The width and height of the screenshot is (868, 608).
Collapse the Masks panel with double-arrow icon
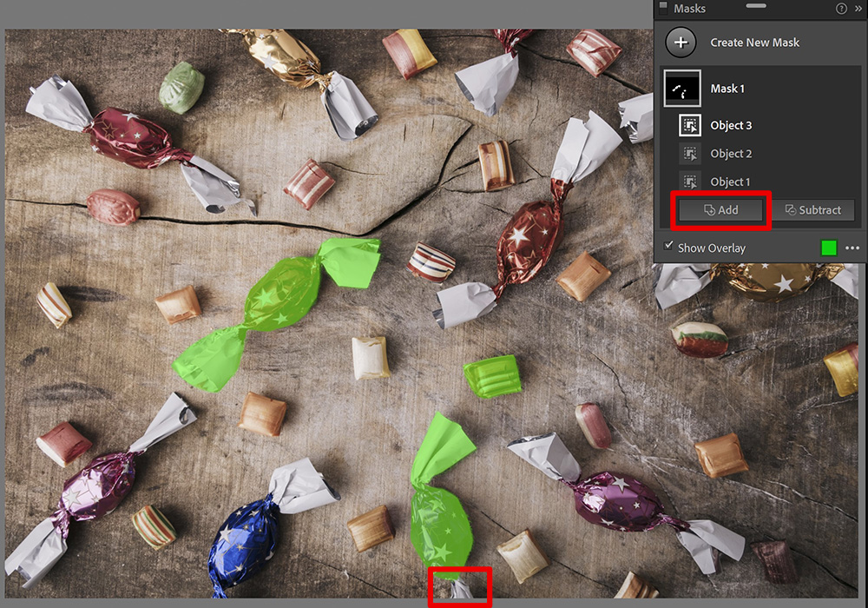click(858, 9)
